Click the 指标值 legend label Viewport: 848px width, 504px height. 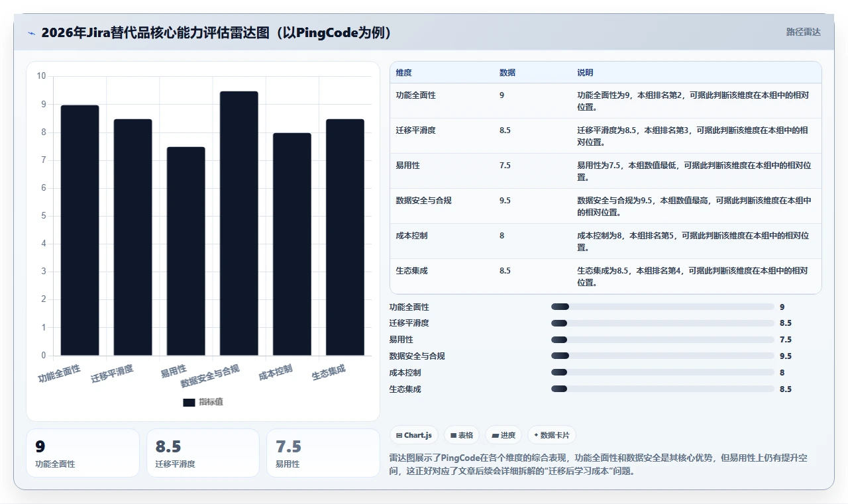211,402
